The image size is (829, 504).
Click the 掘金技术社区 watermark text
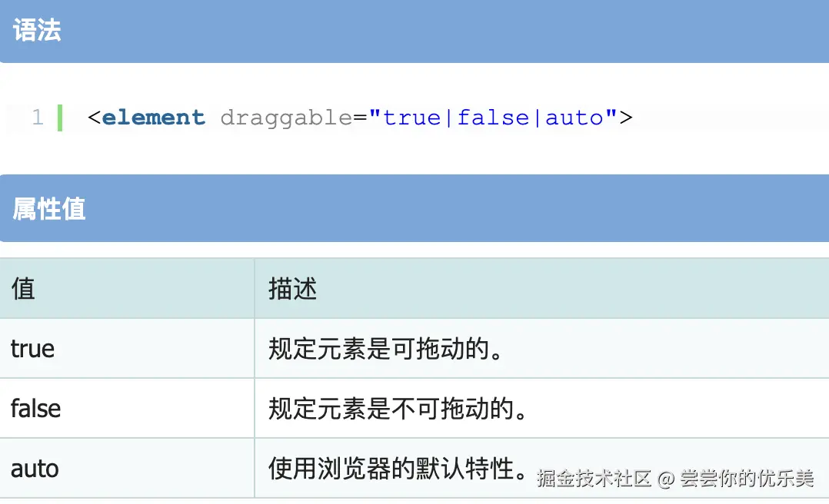click(594, 479)
